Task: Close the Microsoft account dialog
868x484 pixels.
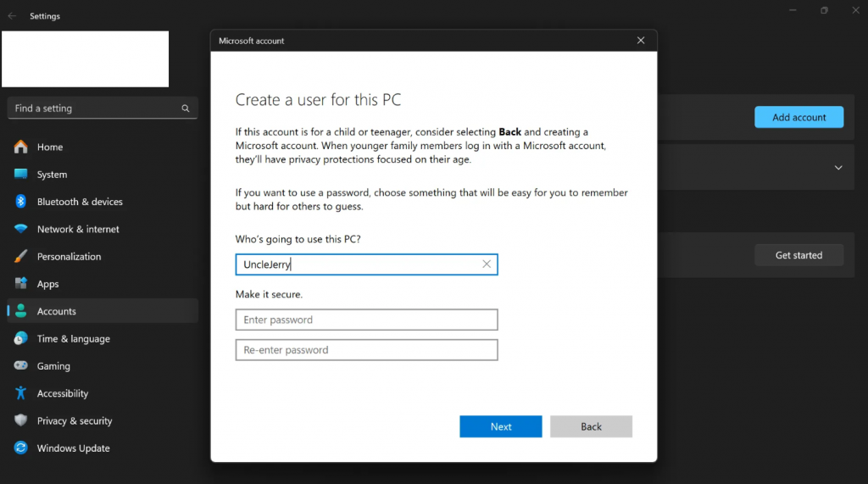Action: pyautogui.click(x=641, y=41)
